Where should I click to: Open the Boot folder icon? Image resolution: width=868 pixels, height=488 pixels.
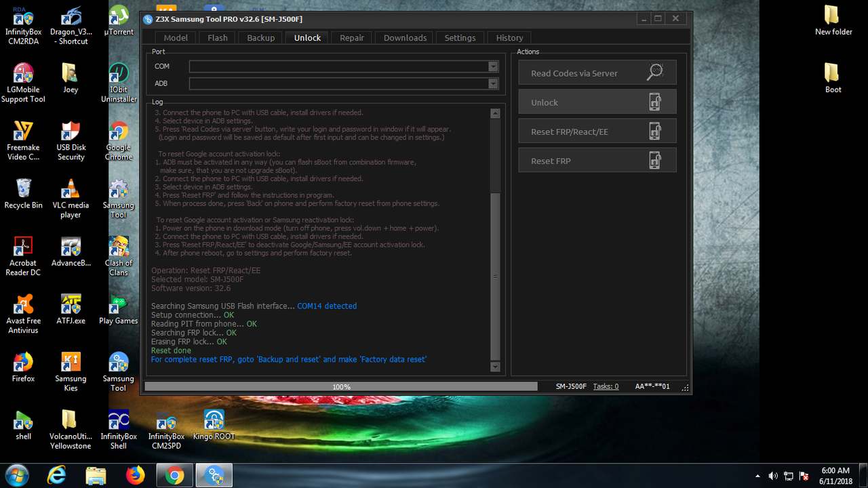pos(833,78)
